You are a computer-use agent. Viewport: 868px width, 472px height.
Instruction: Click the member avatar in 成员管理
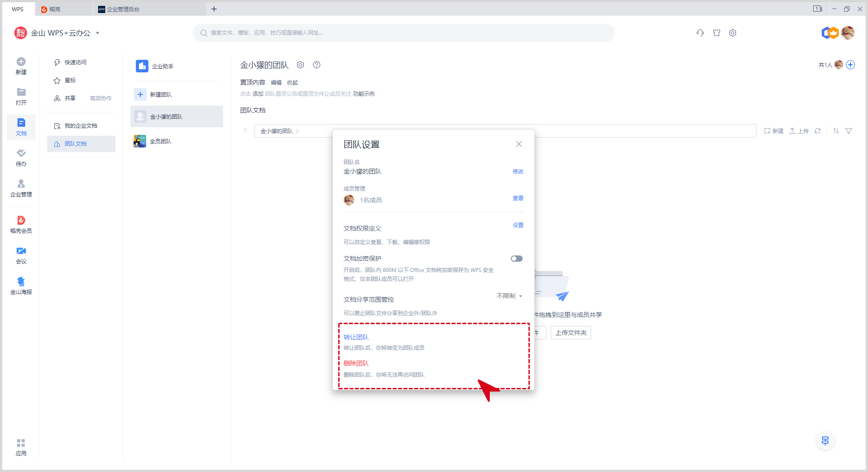point(349,200)
